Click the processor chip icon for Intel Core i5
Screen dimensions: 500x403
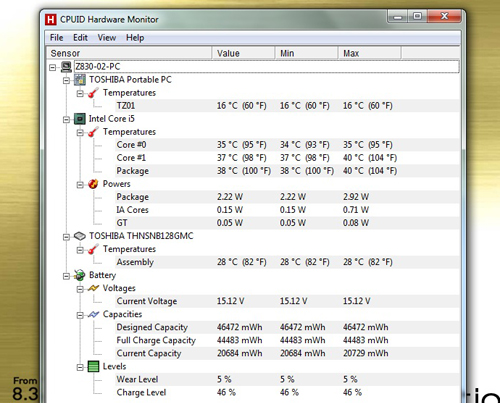pyautogui.click(x=80, y=119)
